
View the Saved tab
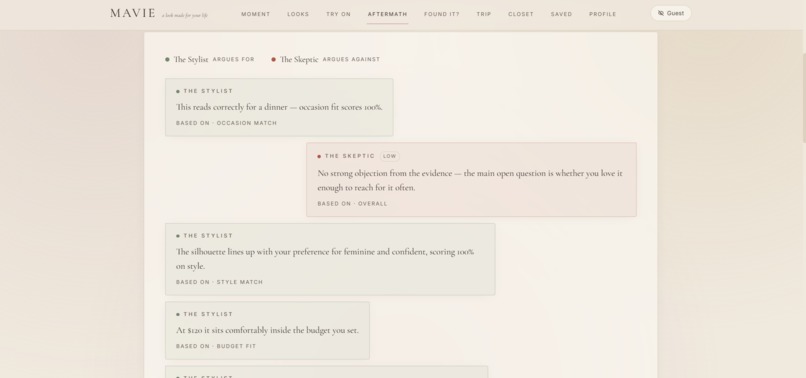[561, 14]
